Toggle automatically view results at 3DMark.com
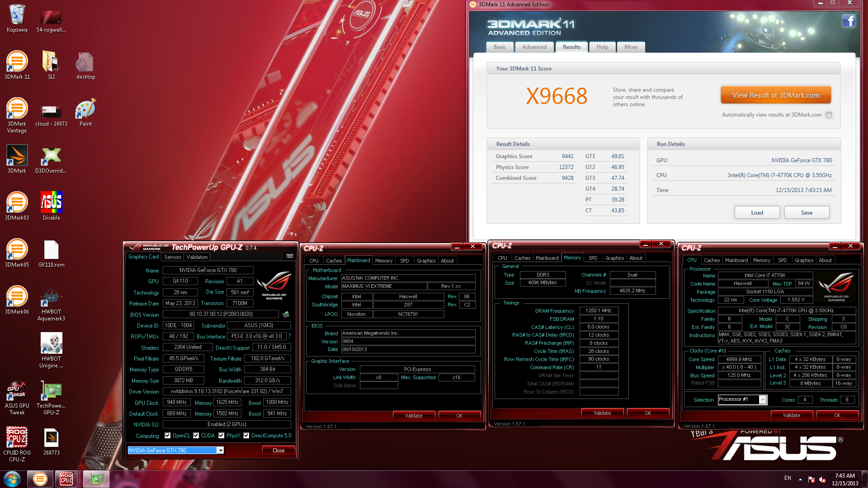The width and height of the screenshot is (868, 488). [829, 115]
